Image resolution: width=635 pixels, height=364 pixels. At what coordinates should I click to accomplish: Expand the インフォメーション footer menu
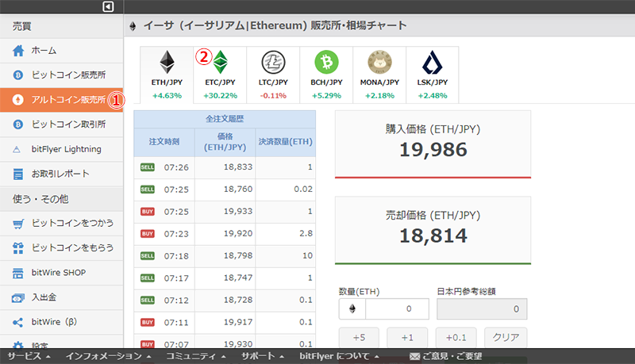pos(108,356)
